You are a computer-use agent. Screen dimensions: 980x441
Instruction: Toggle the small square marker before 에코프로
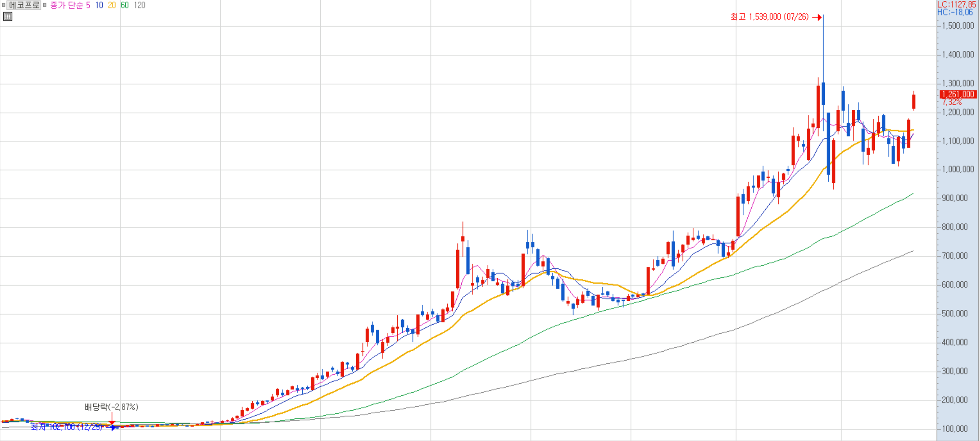(x=3, y=5)
